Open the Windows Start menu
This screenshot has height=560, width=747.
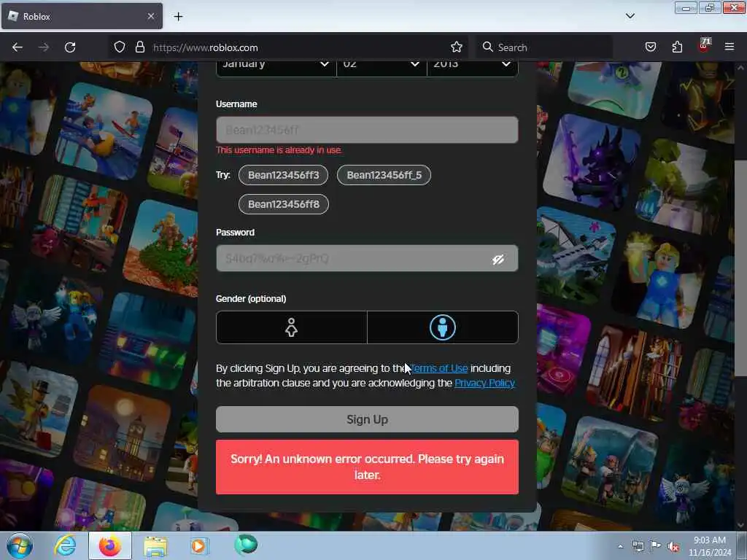(x=20, y=545)
